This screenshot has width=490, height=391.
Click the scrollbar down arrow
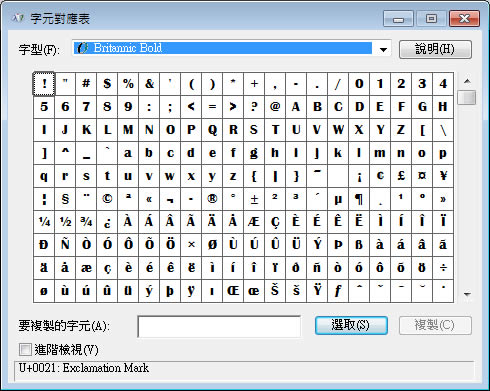tap(467, 294)
